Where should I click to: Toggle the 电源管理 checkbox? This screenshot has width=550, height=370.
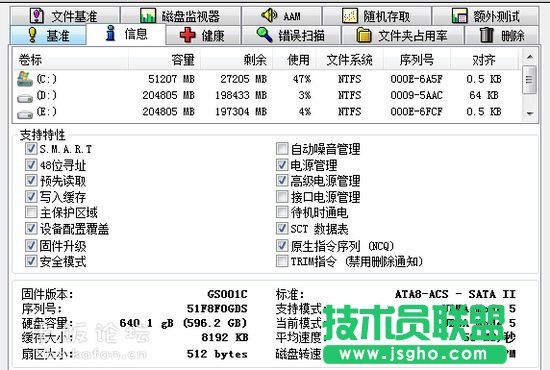tap(282, 164)
